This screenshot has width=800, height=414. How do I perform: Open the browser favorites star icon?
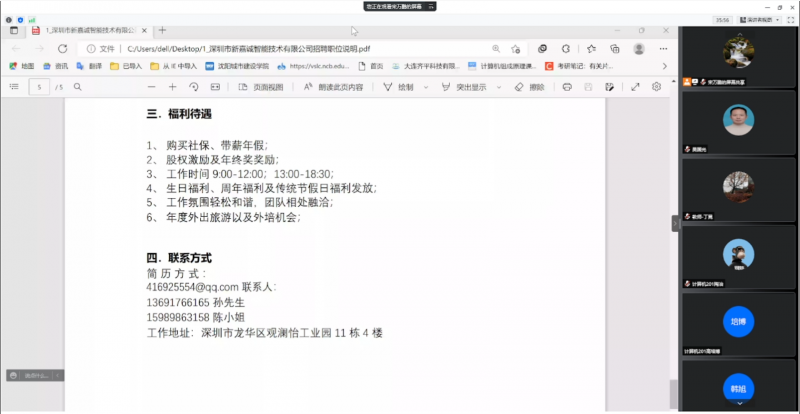pyautogui.click(x=590, y=48)
